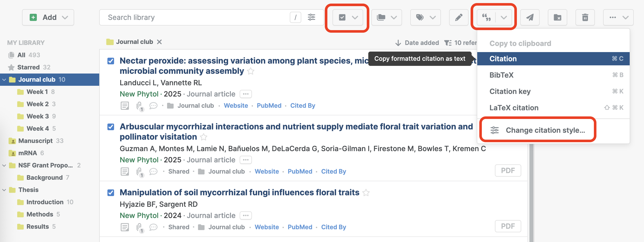Click the remove from folder icon

pyautogui.click(x=557, y=17)
